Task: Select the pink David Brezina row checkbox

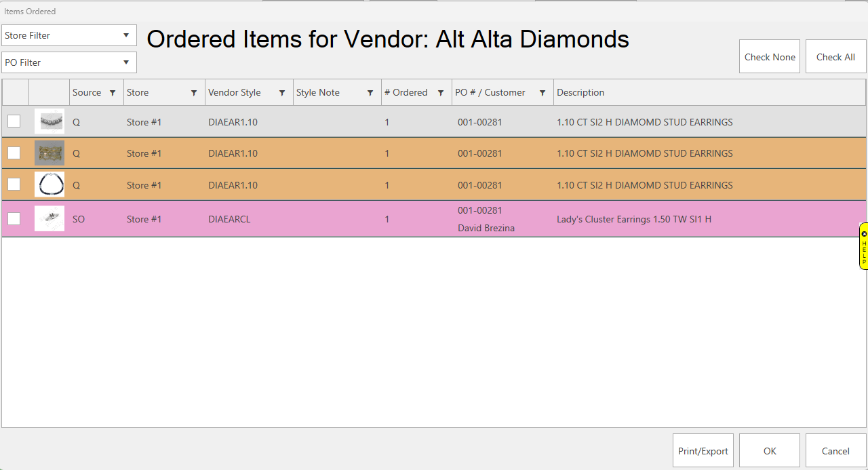Action: [x=14, y=218]
